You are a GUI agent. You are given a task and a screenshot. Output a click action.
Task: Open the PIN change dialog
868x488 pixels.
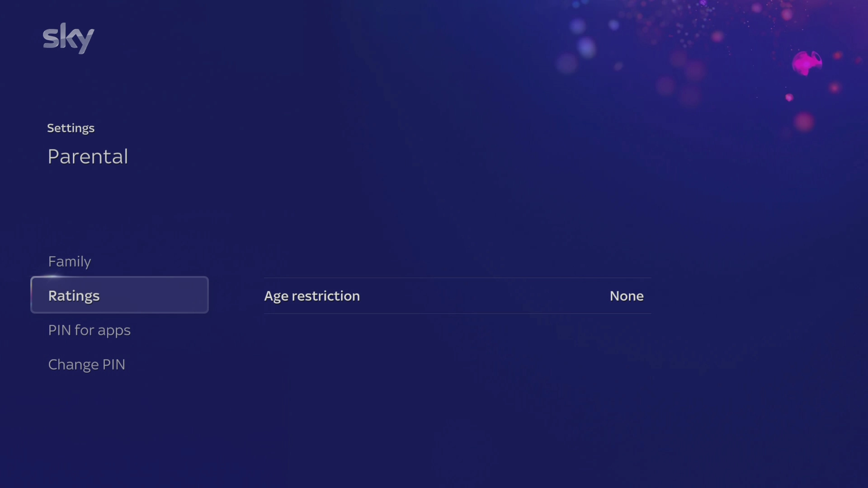[86, 364]
